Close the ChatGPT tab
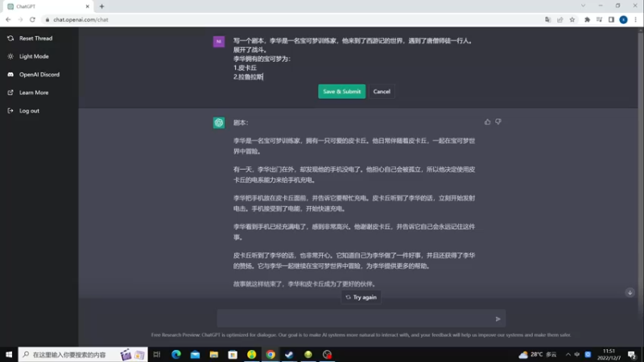 (x=88, y=6)
